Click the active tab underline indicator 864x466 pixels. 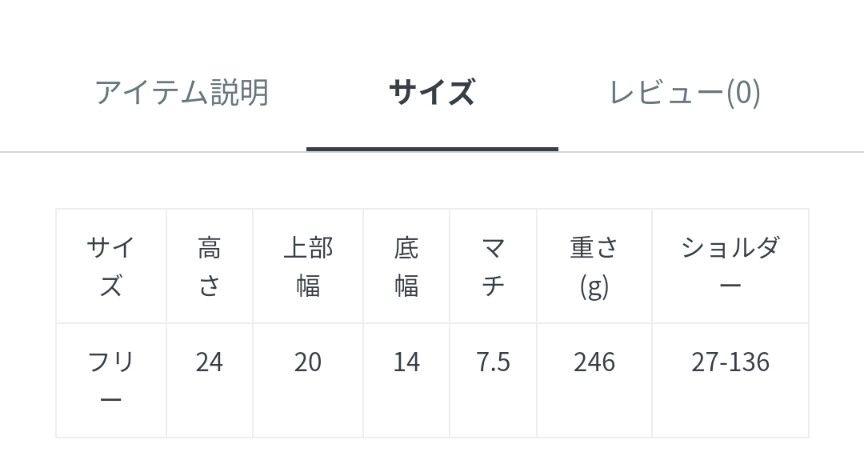[x=432, y=149]
